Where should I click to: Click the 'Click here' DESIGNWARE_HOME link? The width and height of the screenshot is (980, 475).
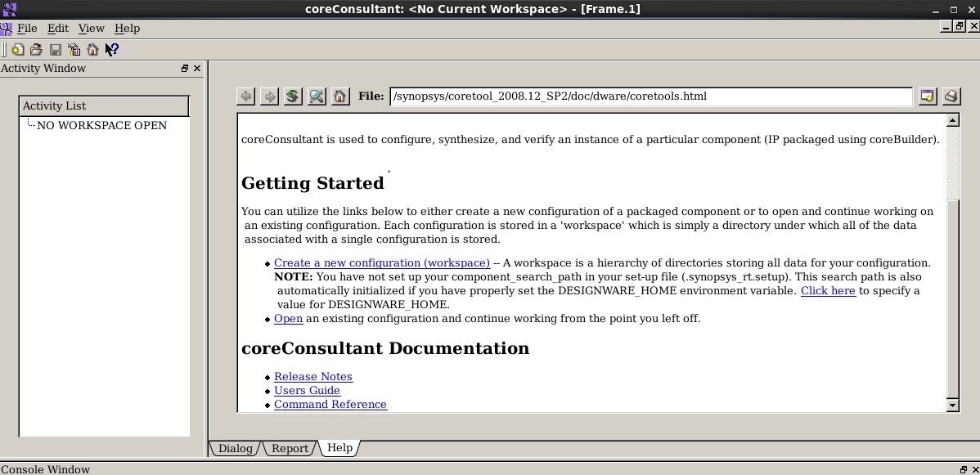(x=828, y=290)
